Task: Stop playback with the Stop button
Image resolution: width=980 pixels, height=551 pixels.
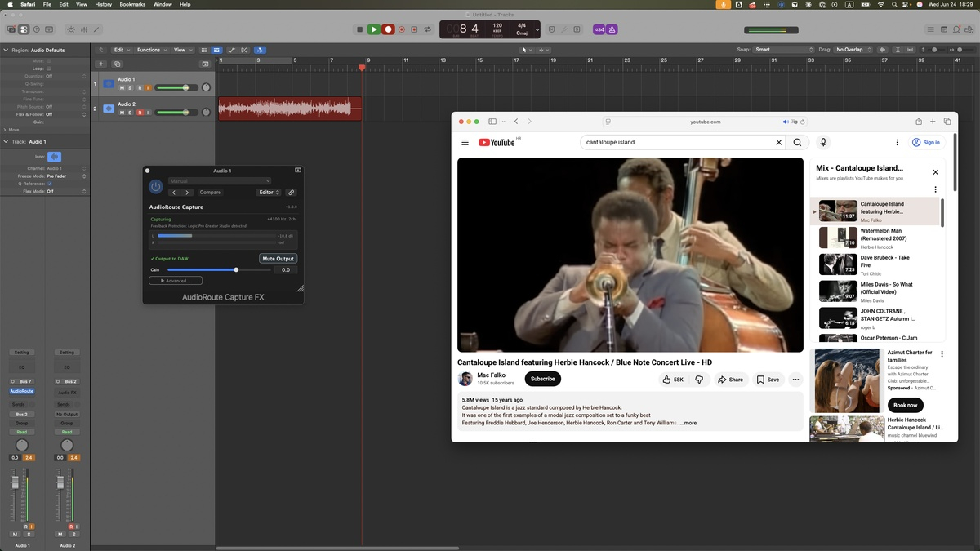Action: [x=359, y=29]
